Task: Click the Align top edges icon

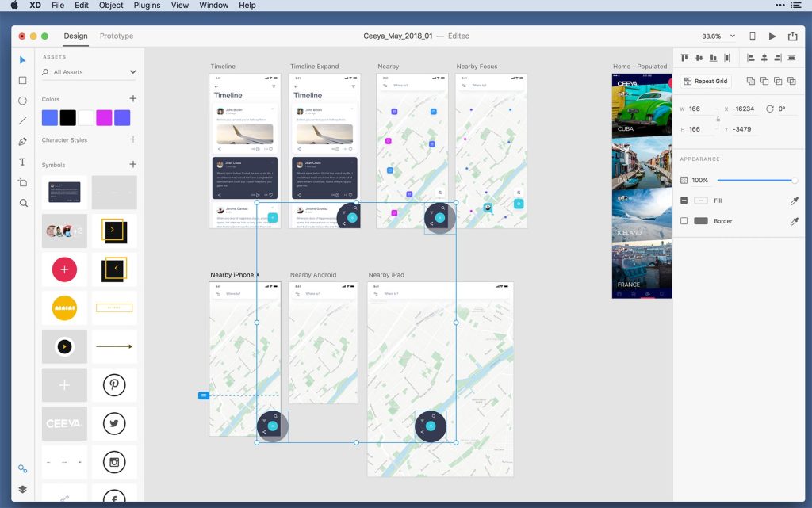Action: [684, 57]
